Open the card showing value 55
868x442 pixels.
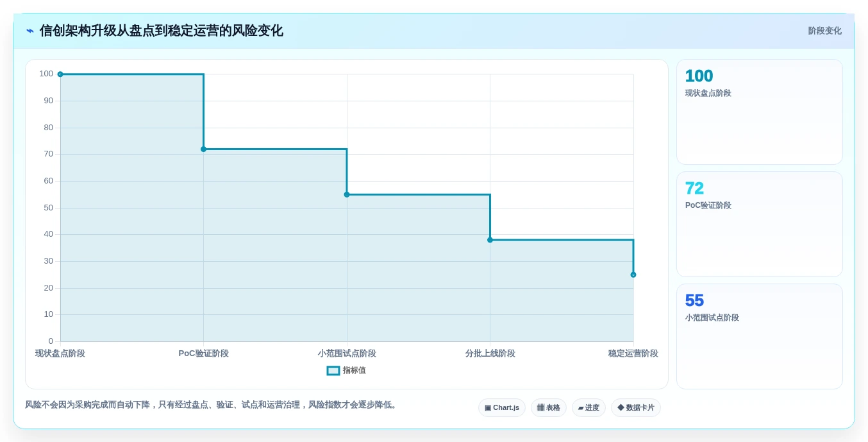click(x=760, y=337)
